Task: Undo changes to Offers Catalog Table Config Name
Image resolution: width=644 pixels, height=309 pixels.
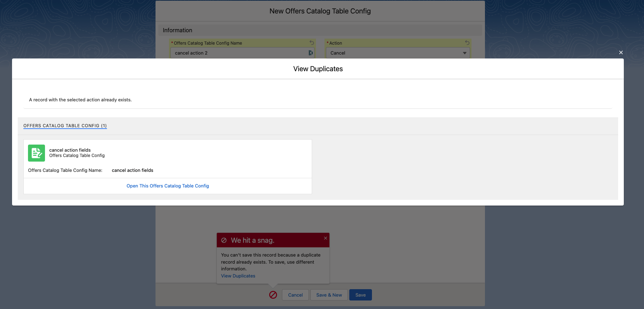Action: pyautogui.click(x=312, y=43)
